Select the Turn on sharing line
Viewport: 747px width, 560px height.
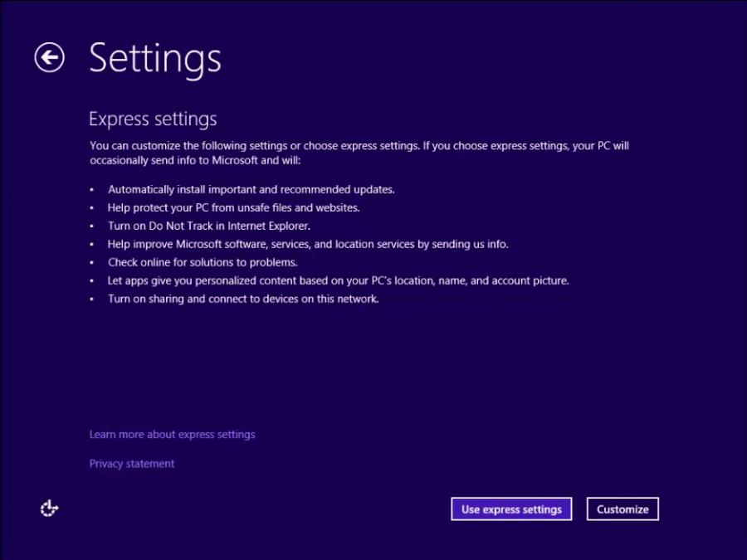(x=243, y=299)
